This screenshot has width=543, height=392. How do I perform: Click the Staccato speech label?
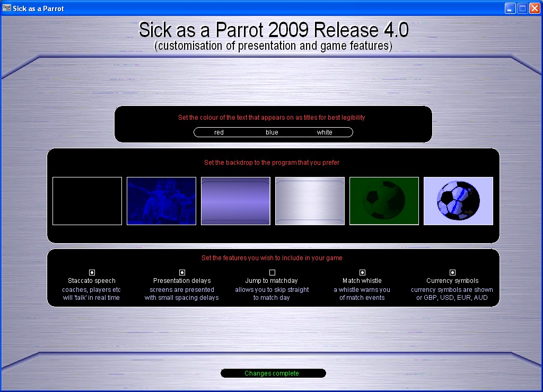click(92, 281)
